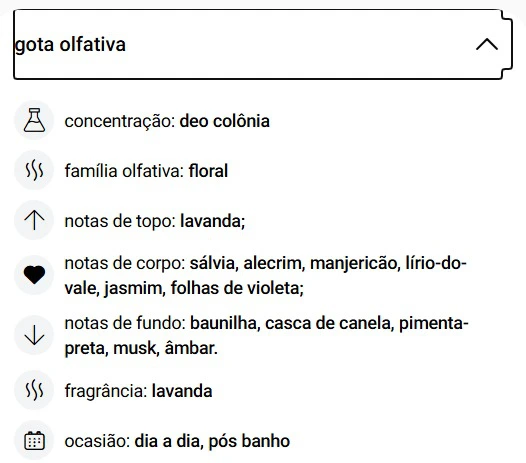Click the steam icon beside fragrância
The image size is (526, 463).
pyautogui.click(x=34, y=390)
